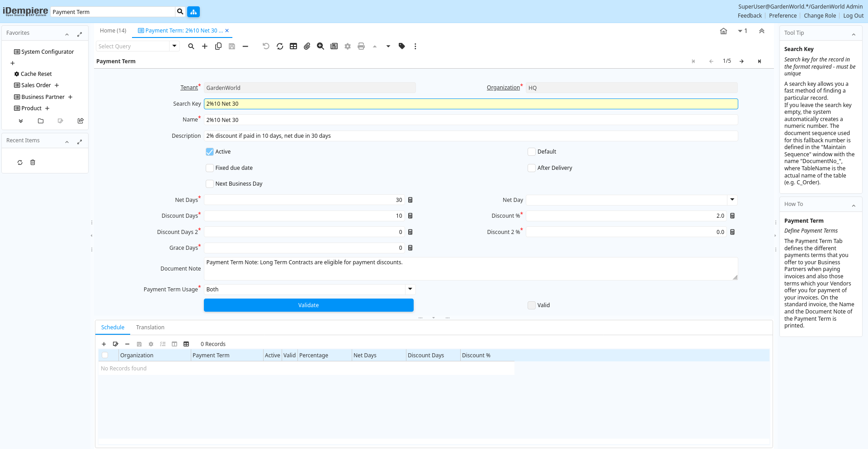868x449 pixels.
Task: Click the Log Out link
Action: (853, 16)
